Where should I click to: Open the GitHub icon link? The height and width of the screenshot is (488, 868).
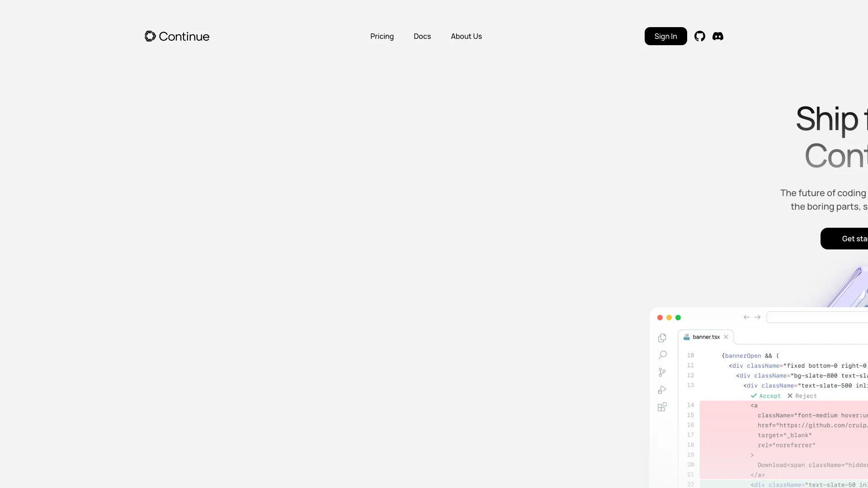(x=700, y=36)
